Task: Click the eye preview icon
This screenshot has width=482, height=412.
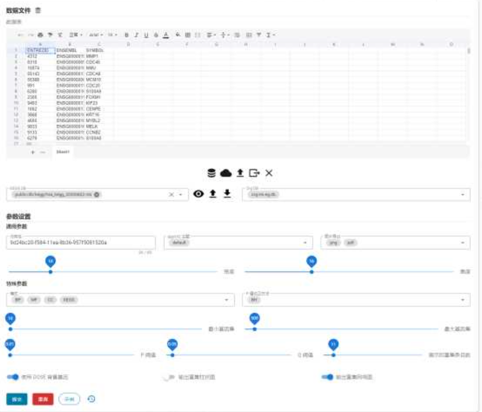Action: pyautogui.click(x=198, y=194)
